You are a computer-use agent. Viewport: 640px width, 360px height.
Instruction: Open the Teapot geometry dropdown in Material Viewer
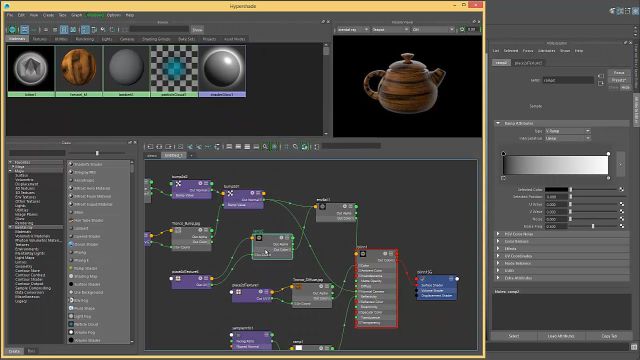tap(390, 29)
